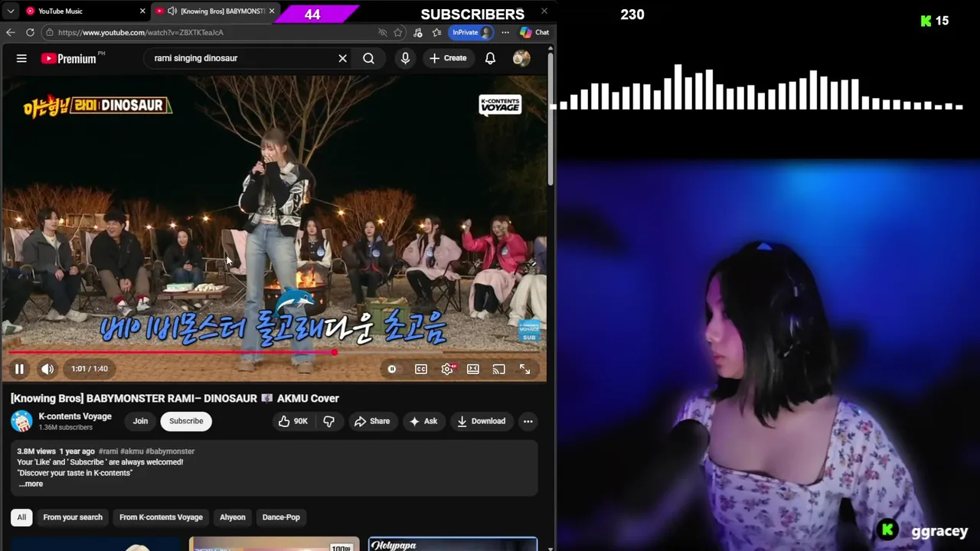Image resolution: width=980 pixels, height=551 pixels.
Task: Open the Holypapa recommended video thumbnail
Action: [452, 544]
